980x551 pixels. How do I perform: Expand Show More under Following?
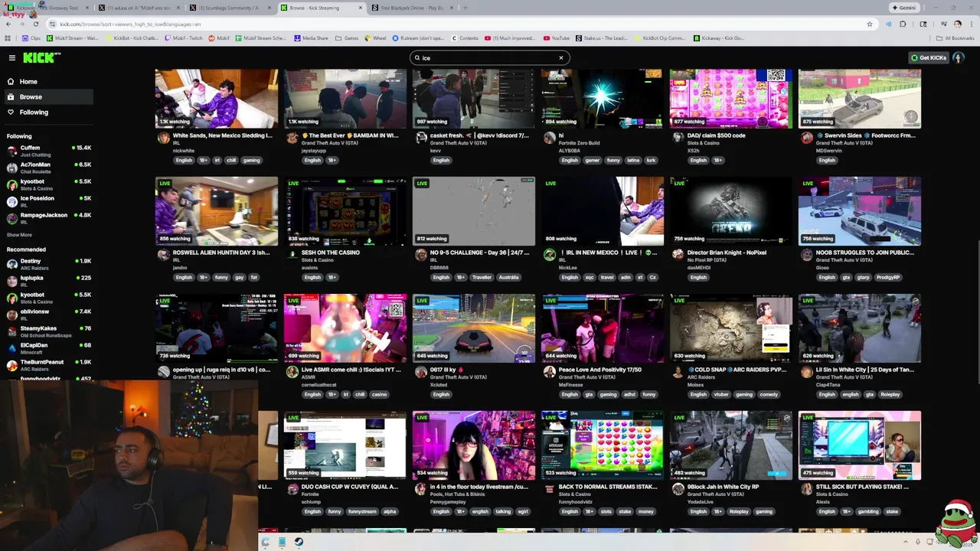[x=19, y=235]
